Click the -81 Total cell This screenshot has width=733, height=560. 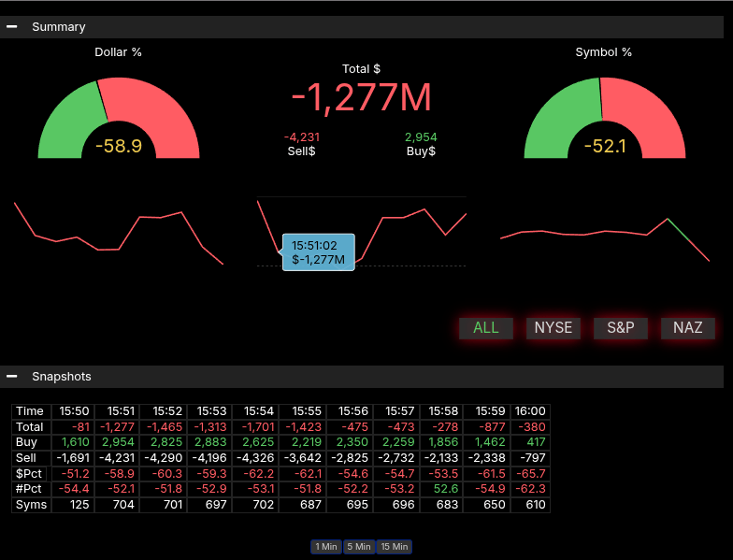coord(73,426)
